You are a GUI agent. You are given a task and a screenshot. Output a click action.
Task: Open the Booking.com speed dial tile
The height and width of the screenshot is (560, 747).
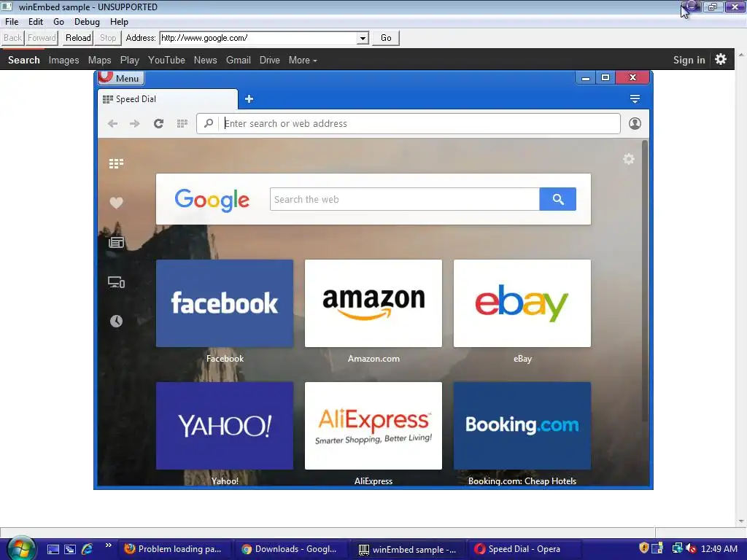pos(522,426)
